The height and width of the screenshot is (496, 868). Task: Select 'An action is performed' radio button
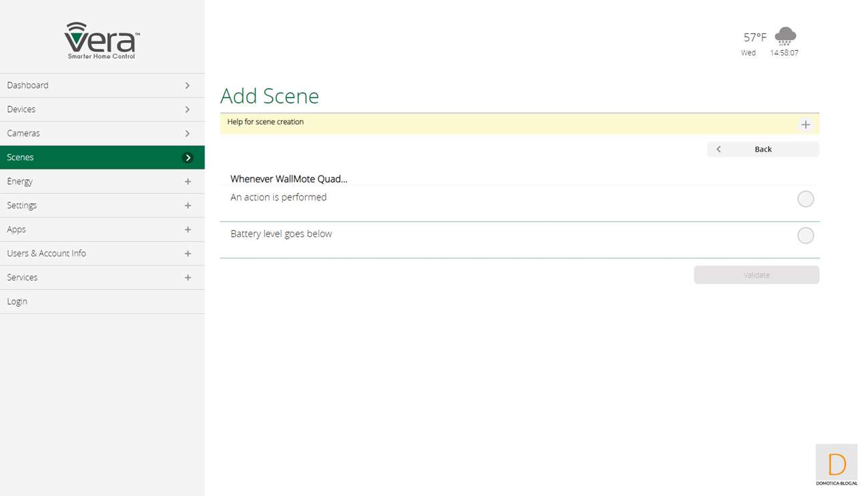click(x=805, y=199)
